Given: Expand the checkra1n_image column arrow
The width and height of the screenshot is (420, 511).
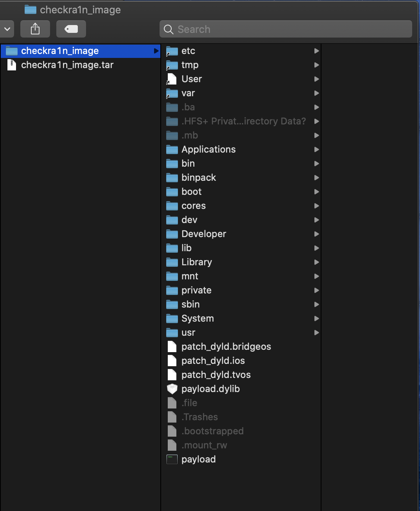Looking at the screenshot, I should (x=156, y=51).
